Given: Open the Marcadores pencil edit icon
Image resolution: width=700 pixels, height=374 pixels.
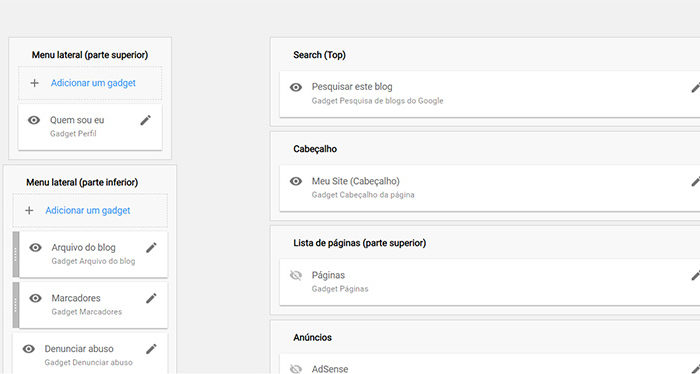Looking at the screenshot, I should [151, 298].
